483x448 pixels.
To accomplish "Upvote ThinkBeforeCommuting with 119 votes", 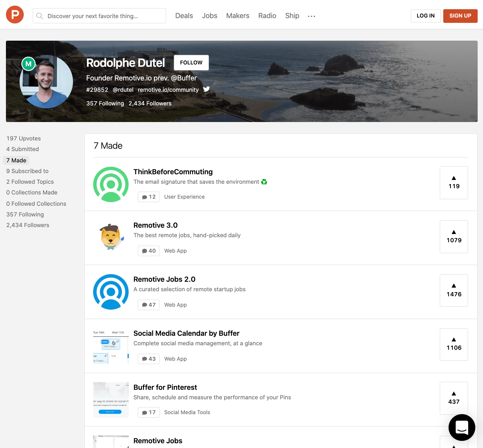I will click(x=454, y=183).
